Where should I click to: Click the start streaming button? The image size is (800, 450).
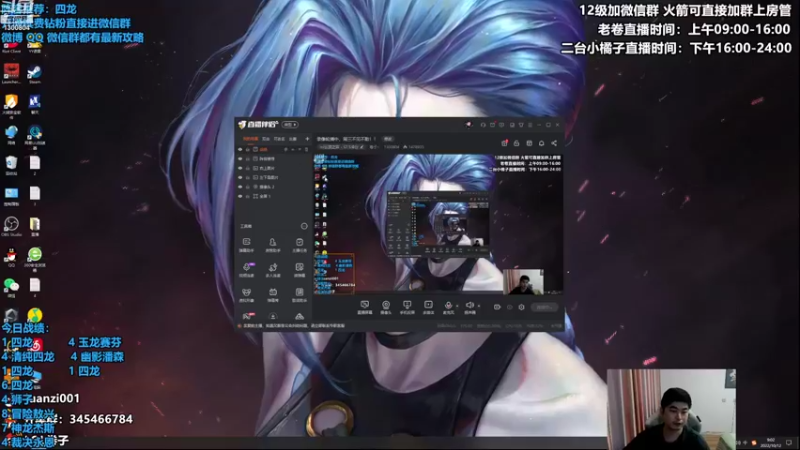click(544, 307)
